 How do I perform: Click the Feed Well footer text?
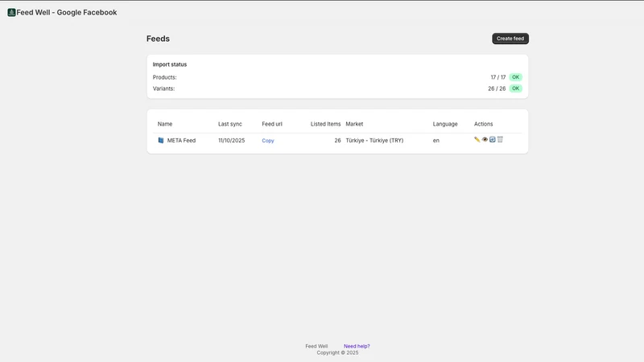click(x=316, y=346)
